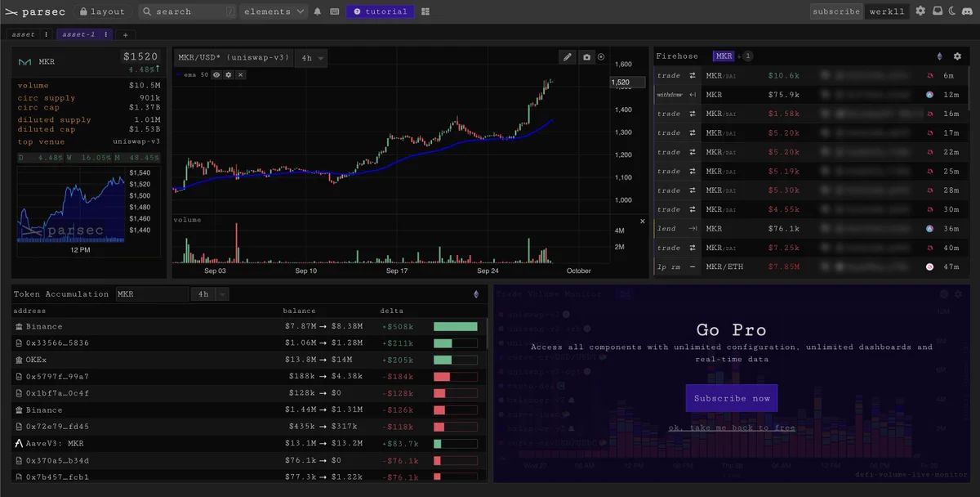Click the uniswap-v3 top venue
980x497 pixels.
pyautogui.click(x=135, y=141)
